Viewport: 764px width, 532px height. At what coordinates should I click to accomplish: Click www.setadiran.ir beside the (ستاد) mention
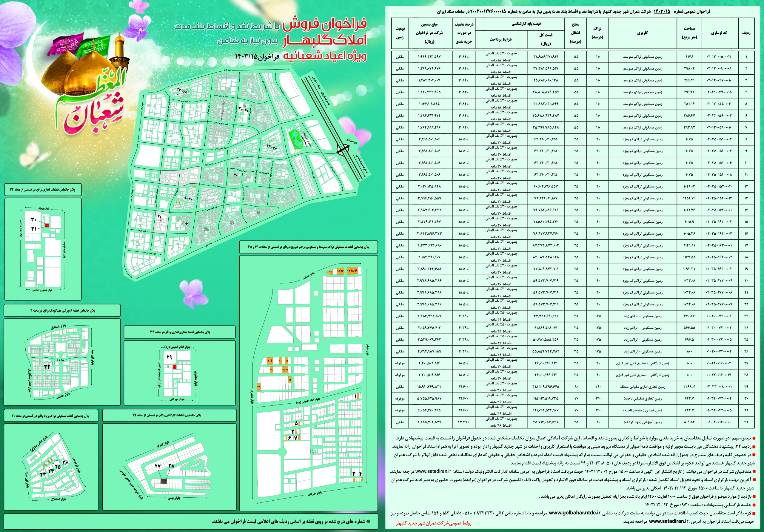click(433, 471)
